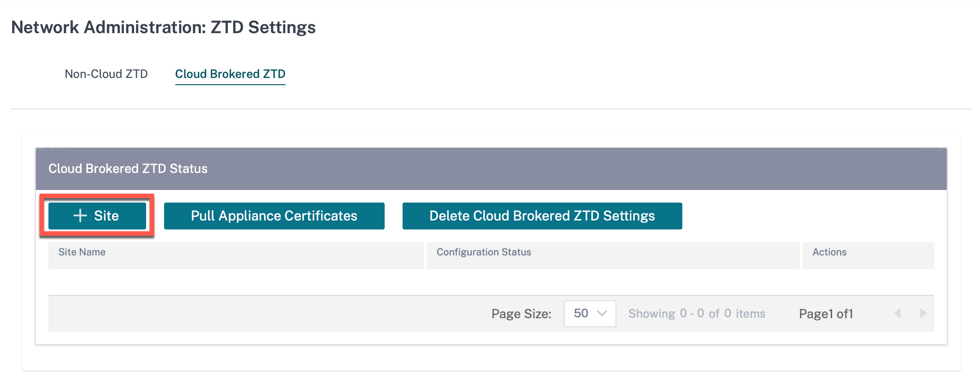Click the Showing 0 - 0 of 0 items text
The height and width of the screenshot is (389, 980).
[697, 314]
